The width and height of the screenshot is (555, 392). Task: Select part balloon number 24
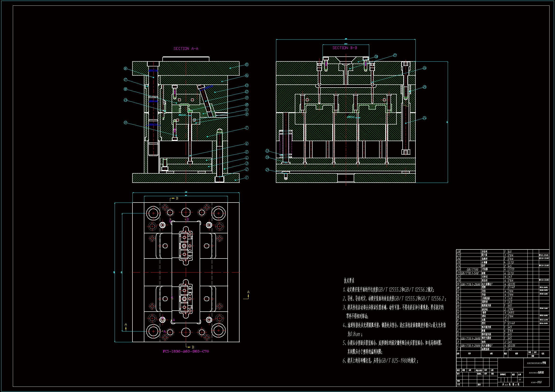425,118
